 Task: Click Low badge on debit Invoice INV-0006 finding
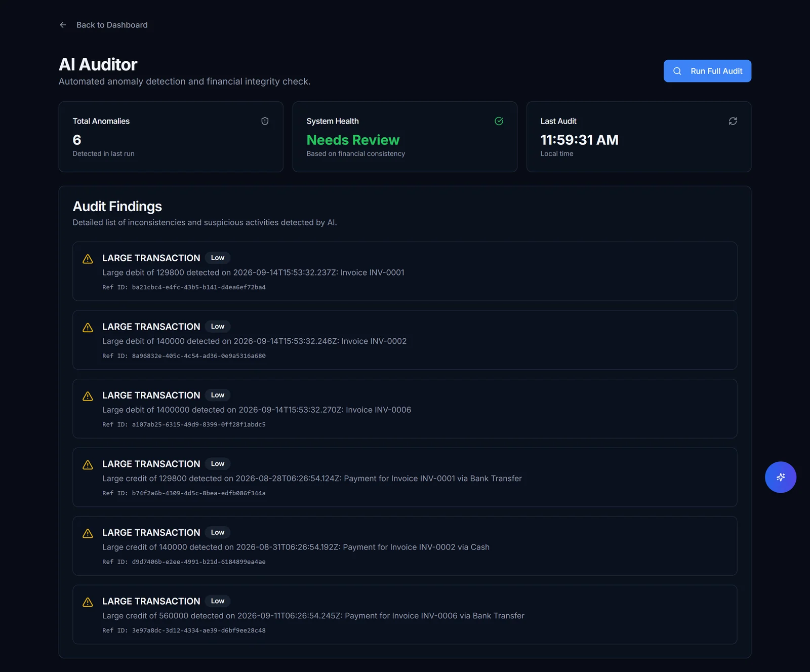[x=218, y=395]
